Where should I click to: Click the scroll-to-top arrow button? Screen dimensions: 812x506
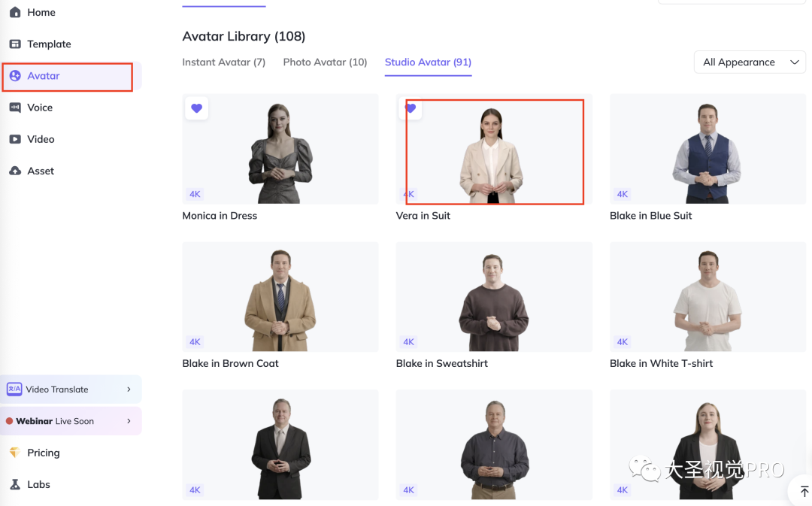804,492
